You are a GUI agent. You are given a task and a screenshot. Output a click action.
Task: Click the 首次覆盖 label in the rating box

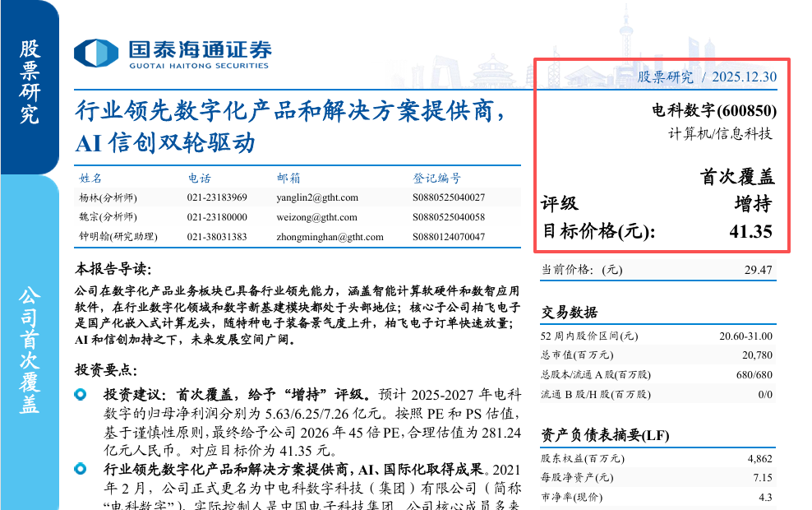coord(737,177)
